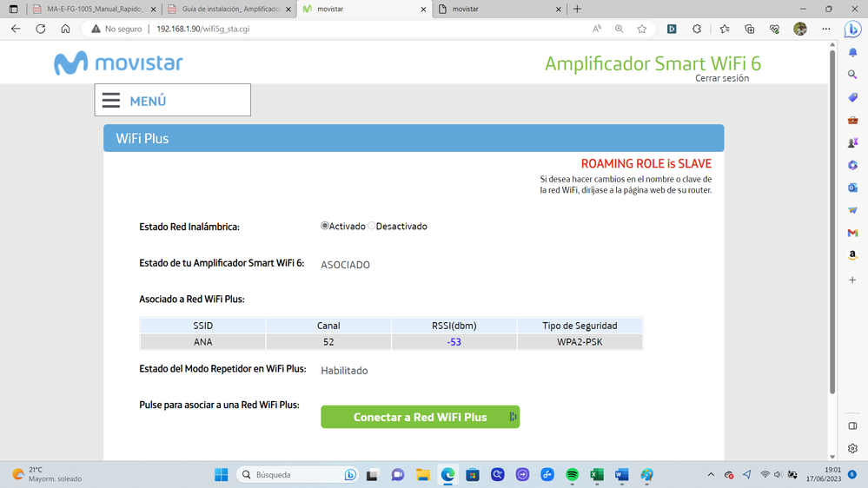This screenshot has width=868, height=488.
Task: Launch Spotify from the taskbar
Action: click(x=572, y=475)
